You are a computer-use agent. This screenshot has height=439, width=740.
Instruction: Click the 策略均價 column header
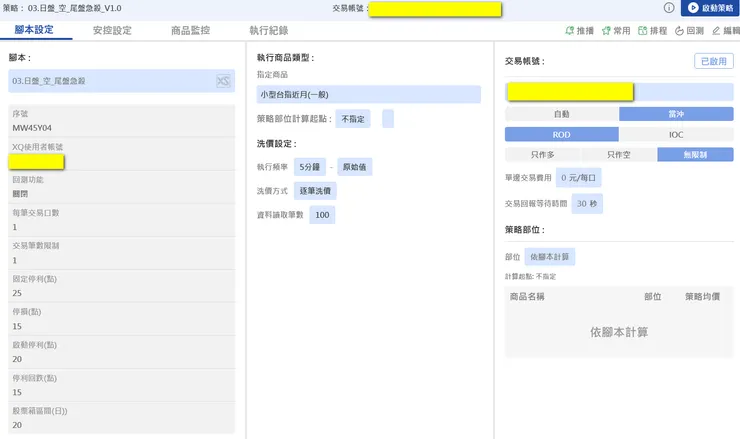[x=702, y=296]
